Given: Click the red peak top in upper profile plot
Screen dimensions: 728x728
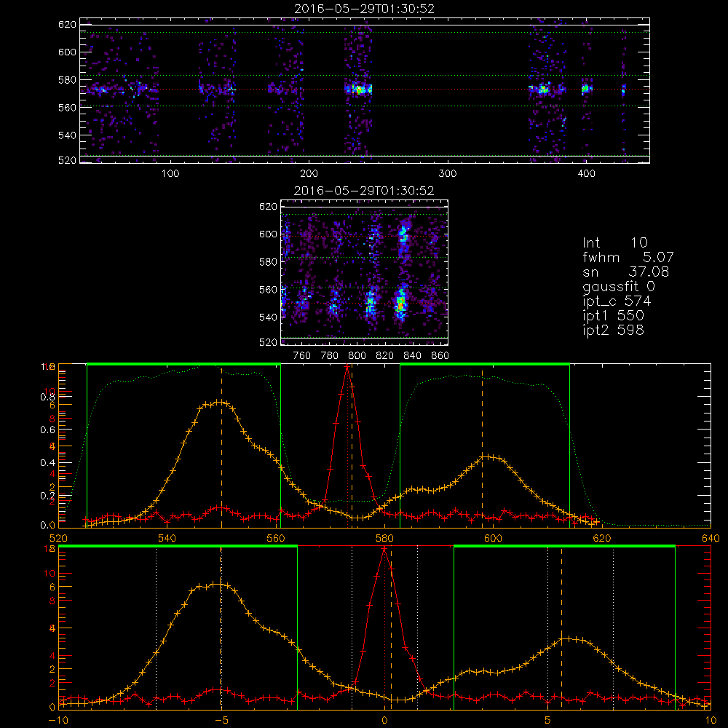Looking at the screenshot, I should (347, 367).
